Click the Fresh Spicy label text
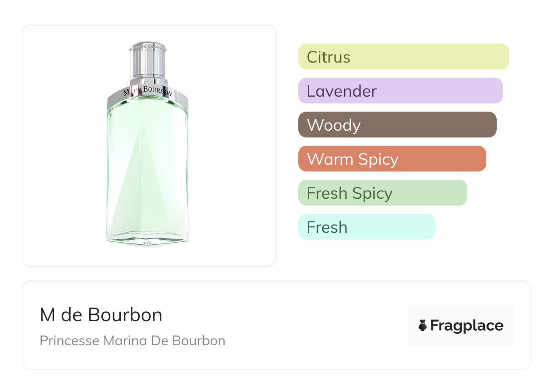Viewport: 553px width, 392px height. [x=349, y=193]
